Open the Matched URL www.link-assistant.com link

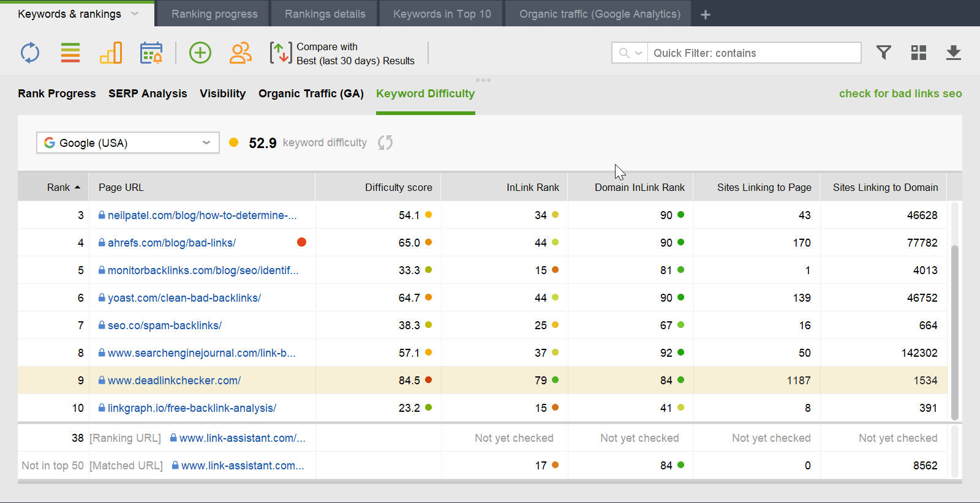point(243,465)
